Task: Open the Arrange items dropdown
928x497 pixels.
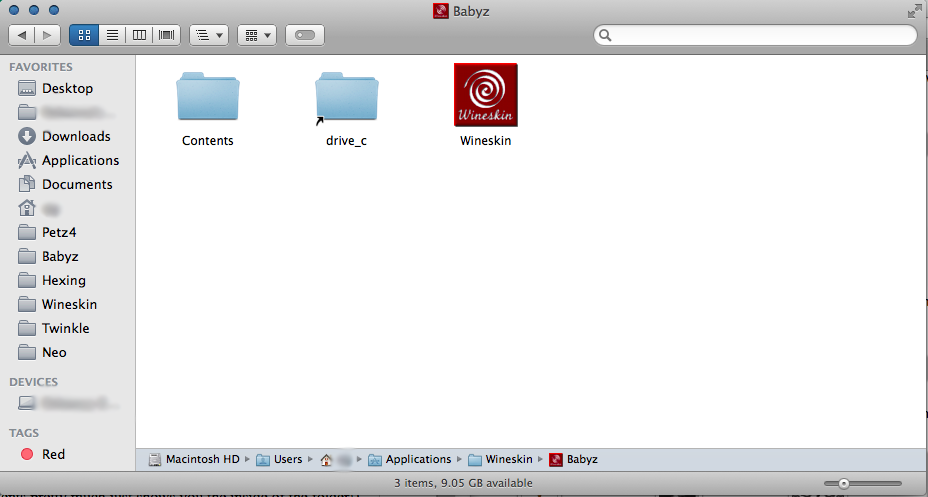Action: point(208,35)
